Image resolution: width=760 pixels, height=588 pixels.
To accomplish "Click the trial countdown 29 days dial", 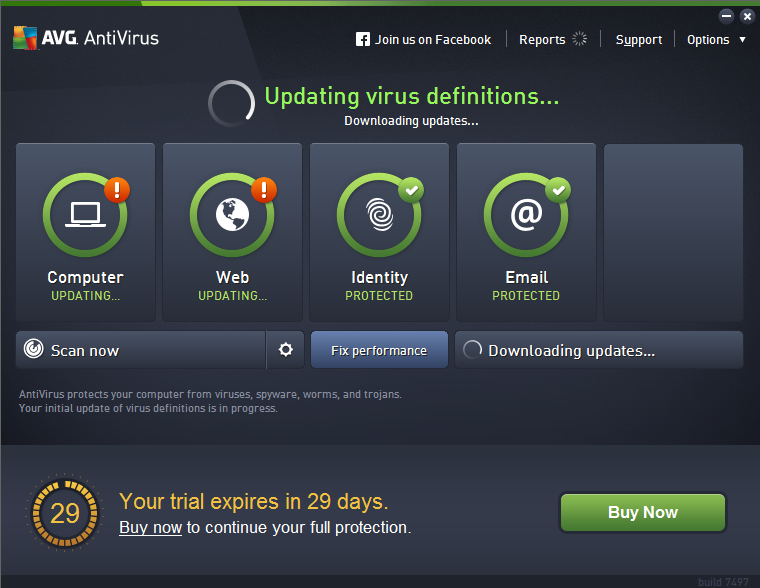I will coord(64,513).
